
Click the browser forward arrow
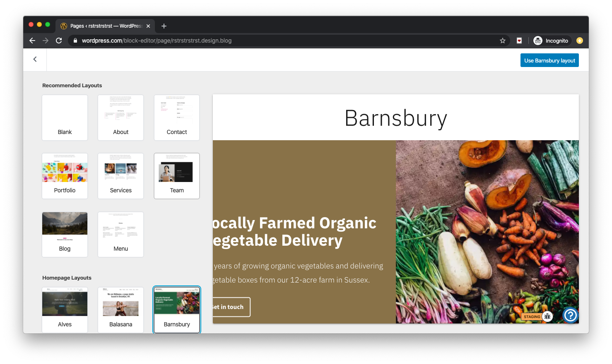point(46,41)
